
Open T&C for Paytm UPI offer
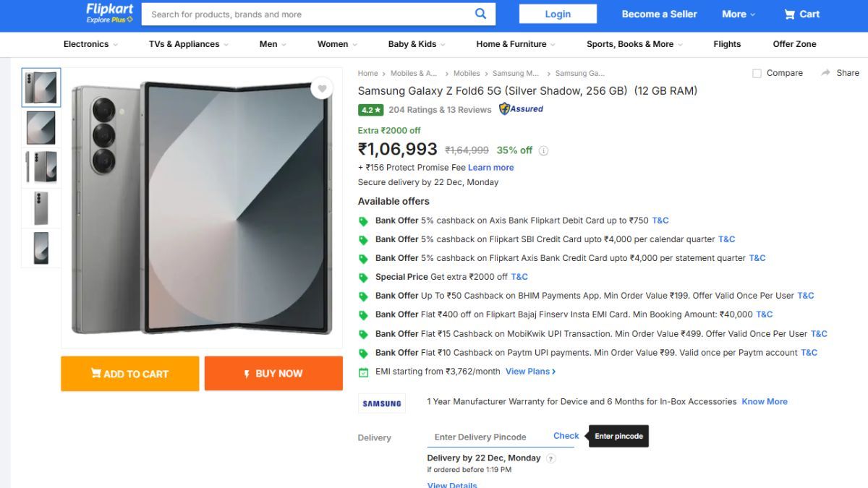[809, 353]
